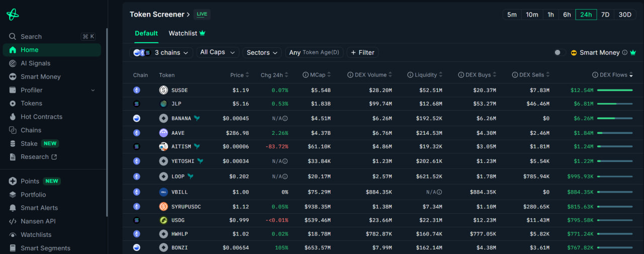This screenshot has width=644, height=254.
Task: Click the chain icon in BANANA row
Action: 136,118
